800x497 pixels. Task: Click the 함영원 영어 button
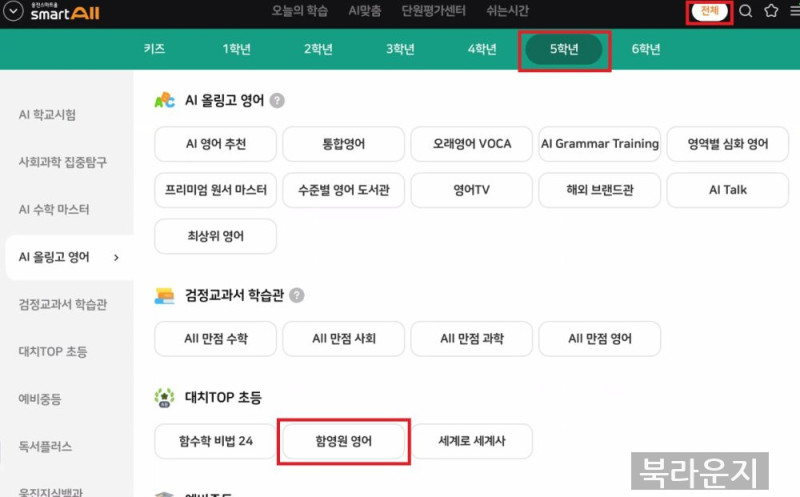tap(343, 441)
